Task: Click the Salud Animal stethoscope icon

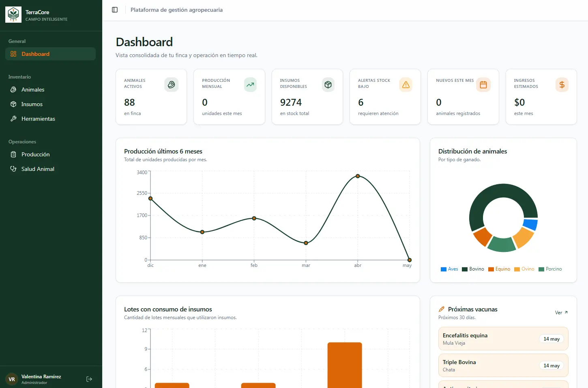Action: [13, 169]
